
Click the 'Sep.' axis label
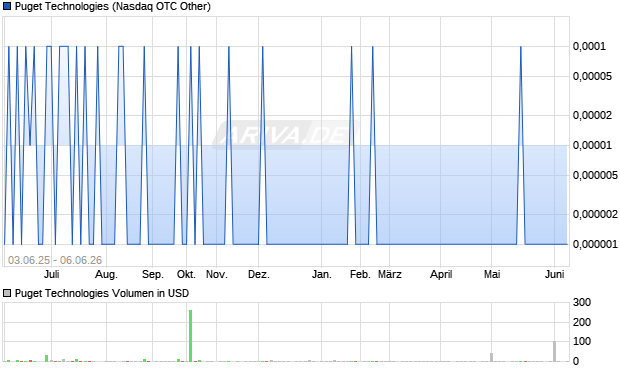point(153,274)
